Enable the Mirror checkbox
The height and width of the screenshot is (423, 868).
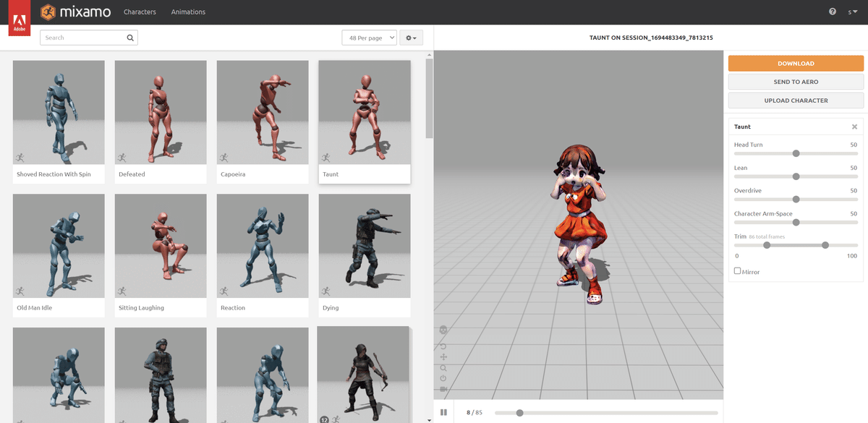click(x=737, y=271)
